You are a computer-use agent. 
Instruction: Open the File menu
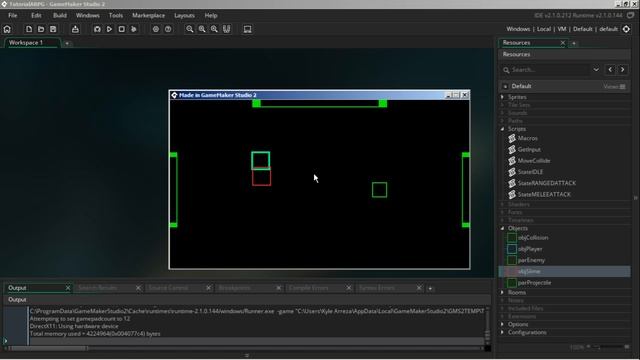click(x=13, y=16)
